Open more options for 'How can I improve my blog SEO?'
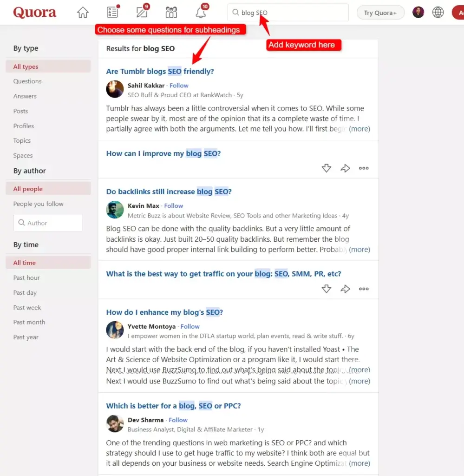The image size is (464, 476). pos(364,168)
